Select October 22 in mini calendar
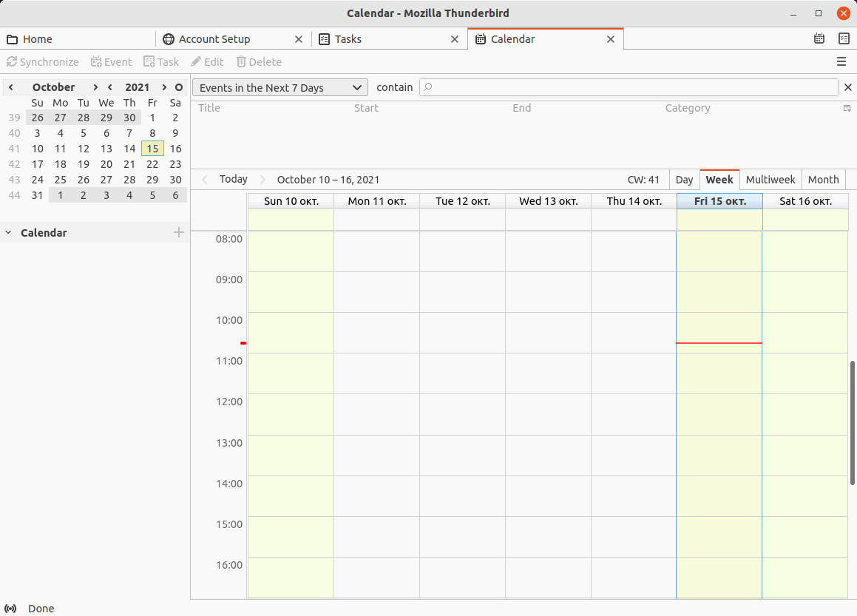 tap(152, 164)
